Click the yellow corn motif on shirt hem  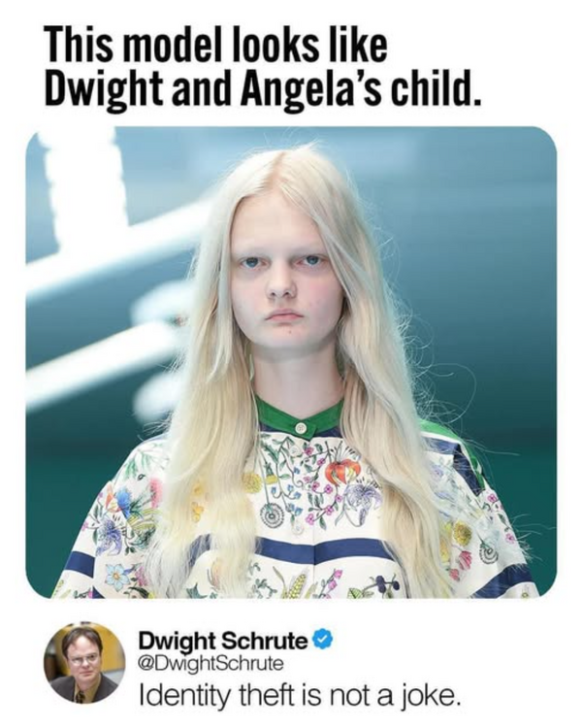[297, 585]
